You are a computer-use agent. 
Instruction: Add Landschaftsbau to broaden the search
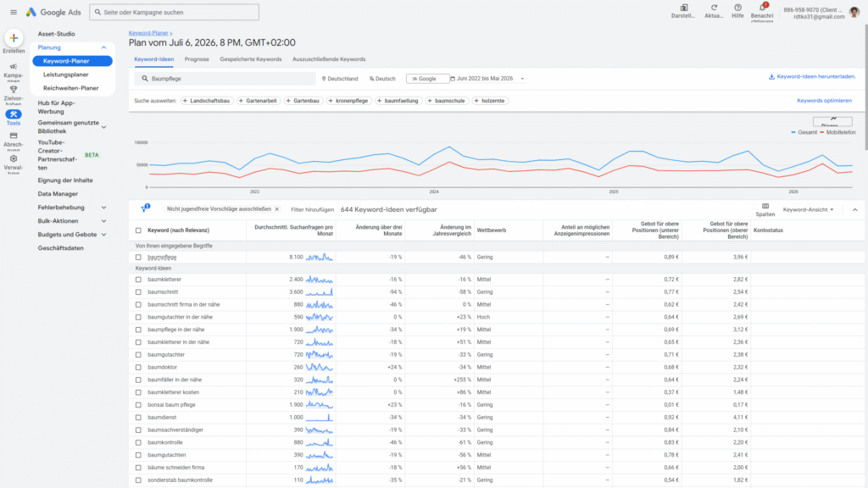point(205,101)
